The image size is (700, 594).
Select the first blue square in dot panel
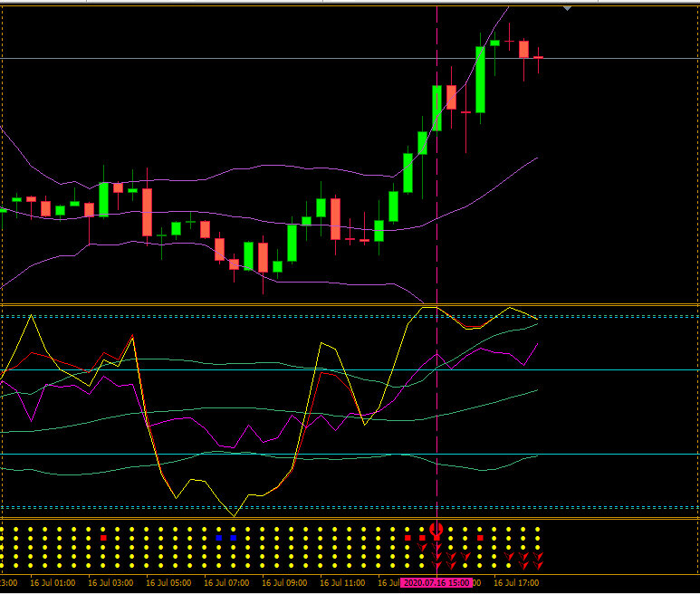click(x=219, y=538)
